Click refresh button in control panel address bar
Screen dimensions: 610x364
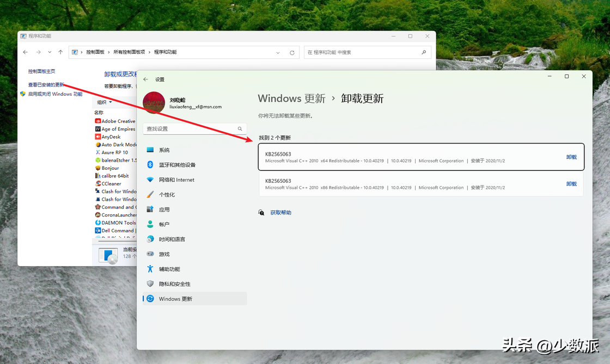click(x=292, y=53)
